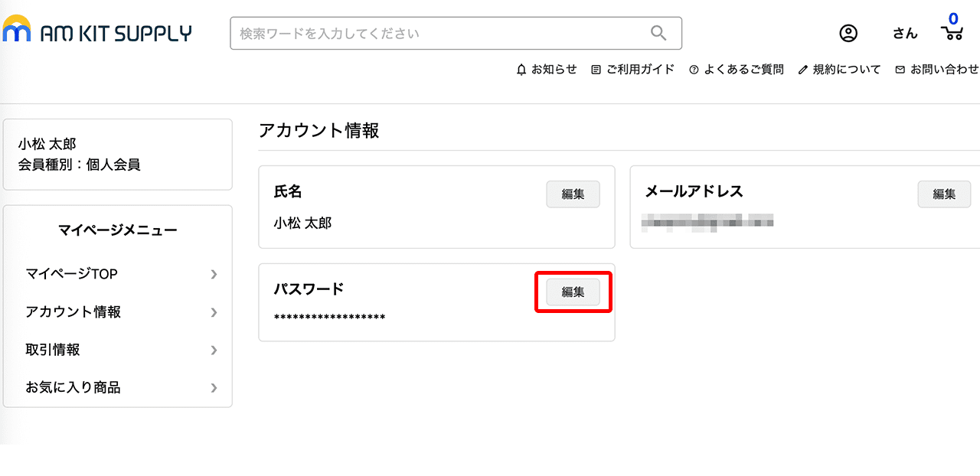Click the AM KIT SUPPLY logo
The image size is (980, 476).
coord(98,32)
